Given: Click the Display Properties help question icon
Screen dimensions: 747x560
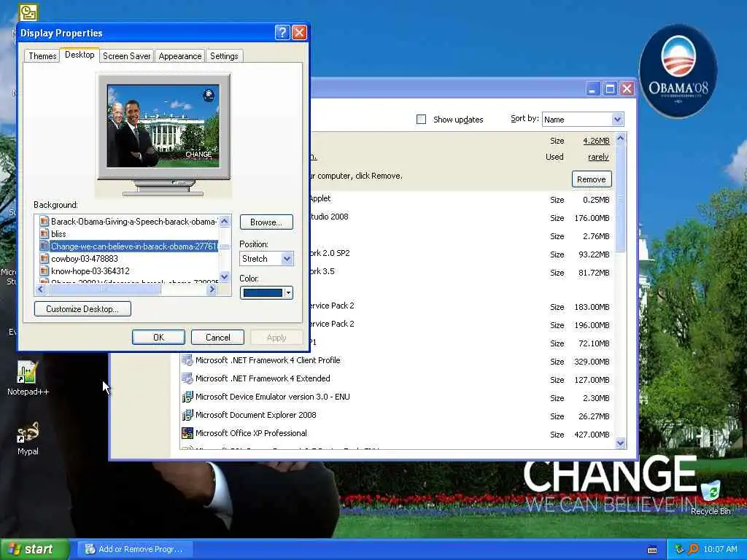Looking at the screenshot, I should [x=282, y=32].
